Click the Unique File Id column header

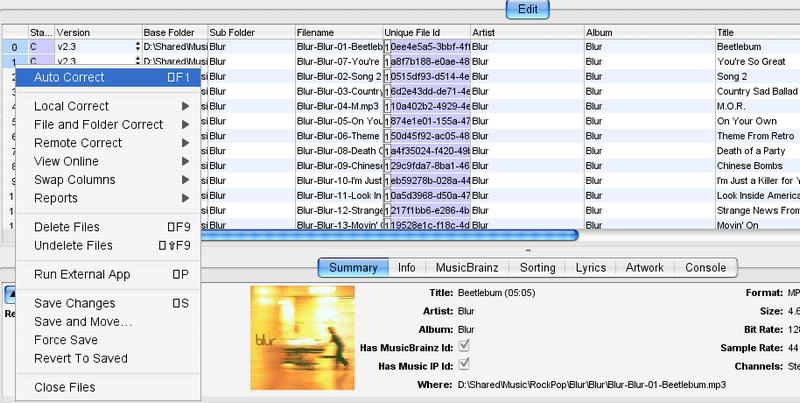427,33
